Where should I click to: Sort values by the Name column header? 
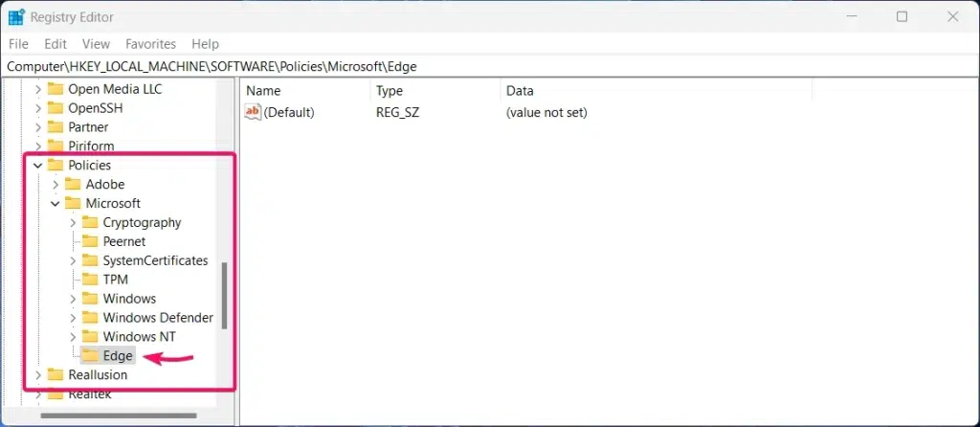click(305, 91)
